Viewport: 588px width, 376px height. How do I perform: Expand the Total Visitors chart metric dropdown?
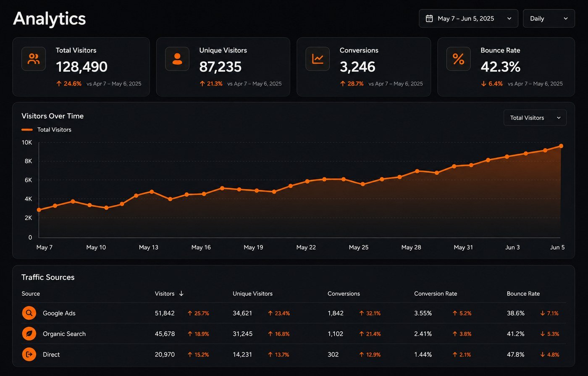535,118
